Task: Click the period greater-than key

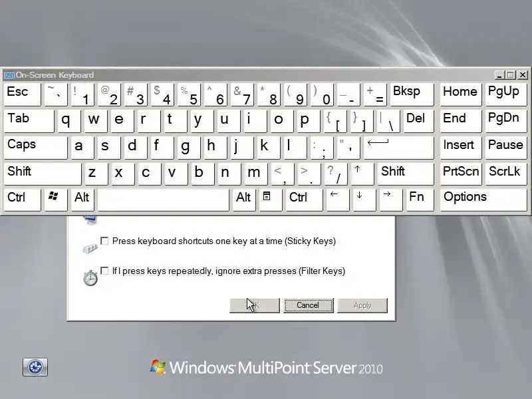Action: coord(309,174)
